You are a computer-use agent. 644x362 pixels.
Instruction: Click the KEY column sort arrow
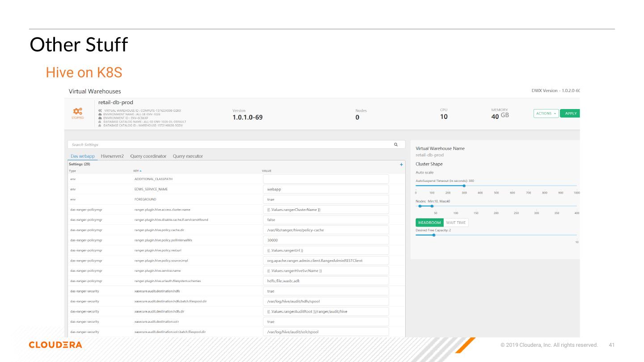click(141, 171)
